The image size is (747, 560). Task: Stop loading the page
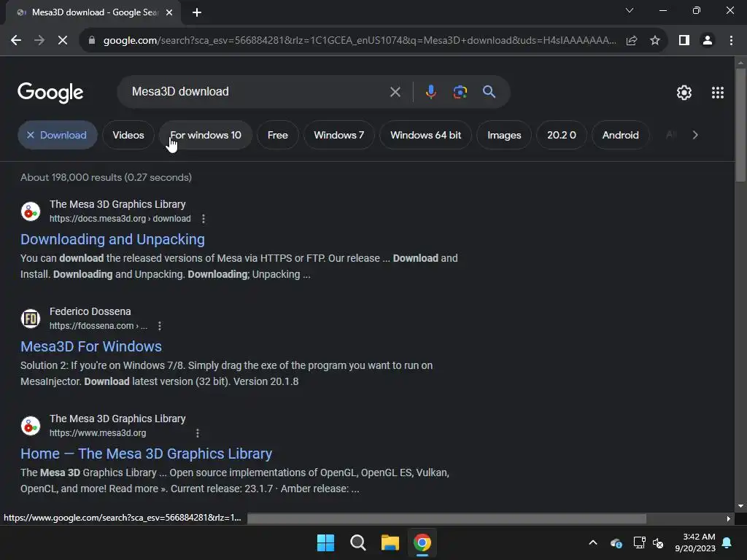(x=63, y=41)
